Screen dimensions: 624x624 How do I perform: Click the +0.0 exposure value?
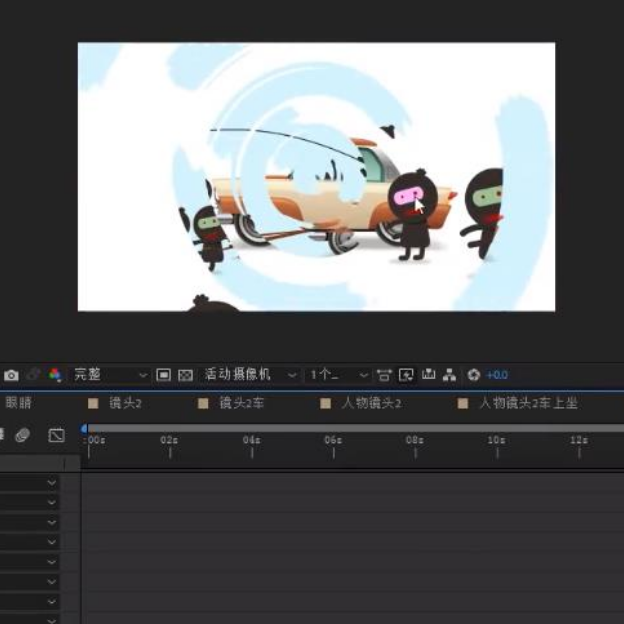pos(497,375)
